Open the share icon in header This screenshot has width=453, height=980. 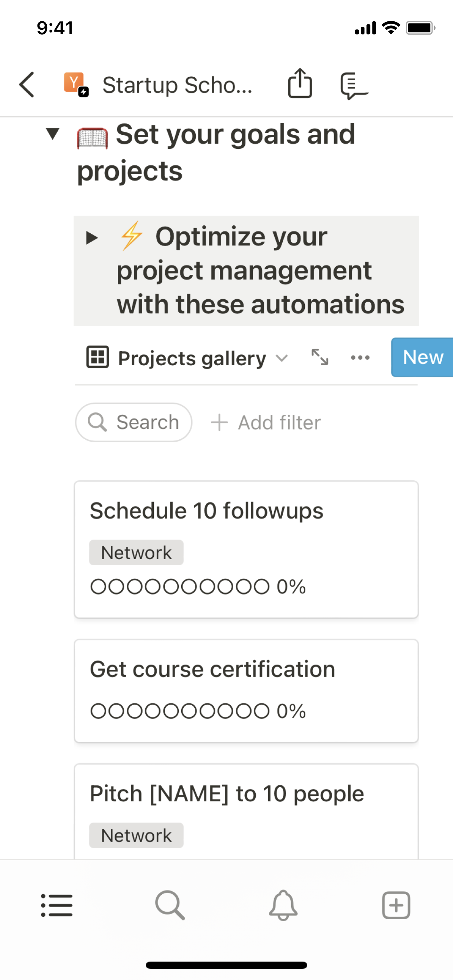click(300, 84)
